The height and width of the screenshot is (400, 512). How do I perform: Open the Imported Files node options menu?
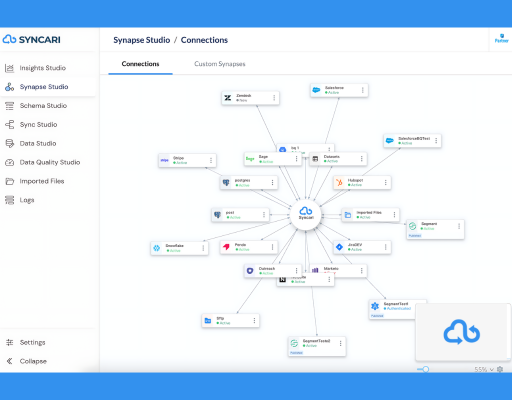point(394,215)
